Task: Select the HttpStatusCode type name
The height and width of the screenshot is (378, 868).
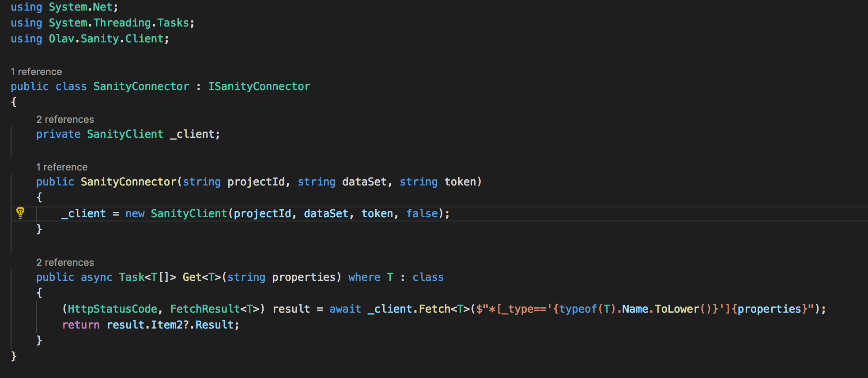Action: point(113,309)
